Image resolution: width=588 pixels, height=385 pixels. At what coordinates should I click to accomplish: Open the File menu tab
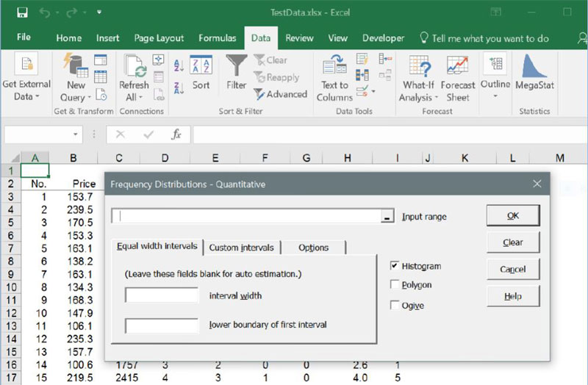pos(24,37)
